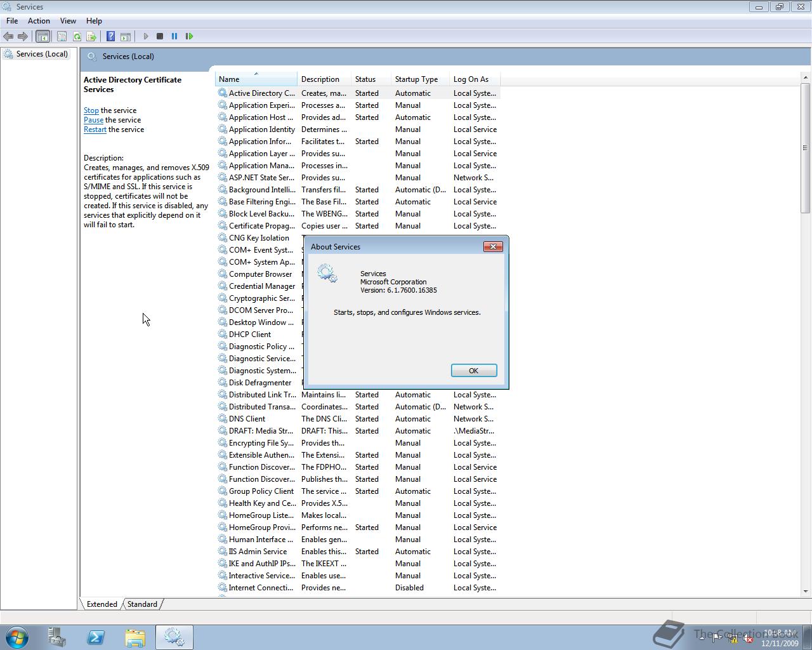The height and width of the screenshot is (650, 812).
Task: Click the Restart the service link
Action: click(x=95, y=129)
